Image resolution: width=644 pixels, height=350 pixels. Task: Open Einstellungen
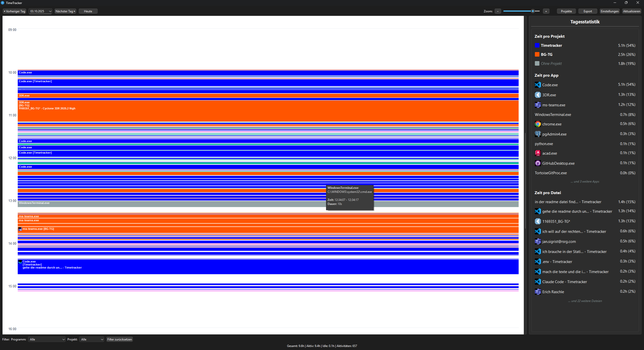[609, 11]
